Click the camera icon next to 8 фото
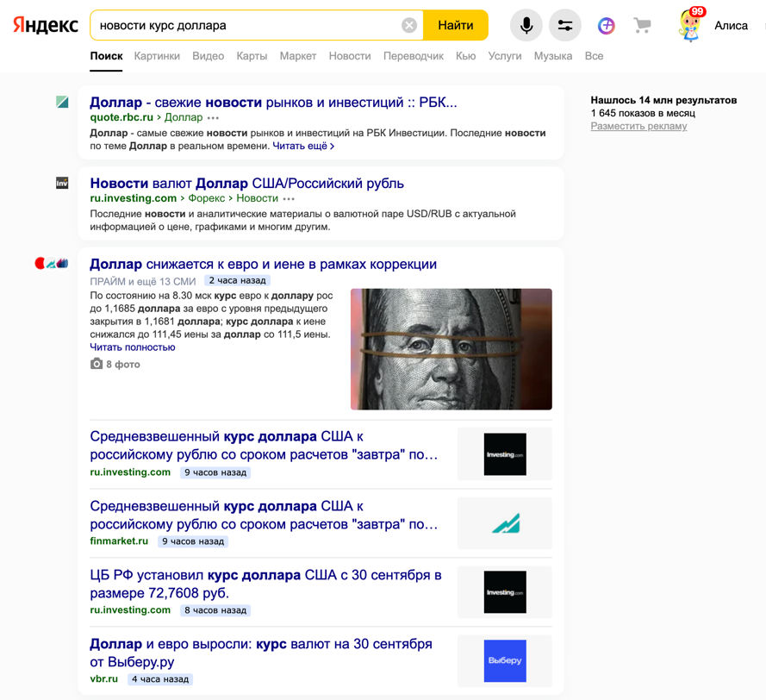Viewport: 766px width, 700px height. click(x=97, y=365)
